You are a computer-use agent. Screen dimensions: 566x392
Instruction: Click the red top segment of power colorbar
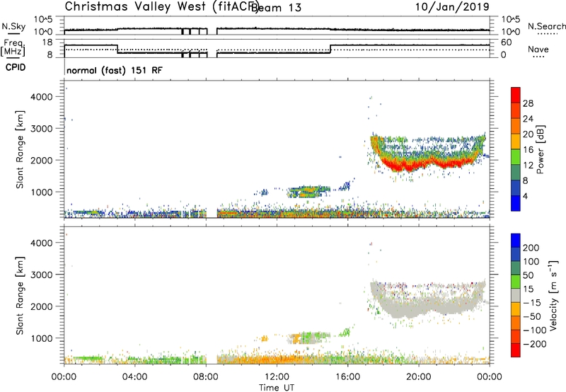tap(516, 95)
